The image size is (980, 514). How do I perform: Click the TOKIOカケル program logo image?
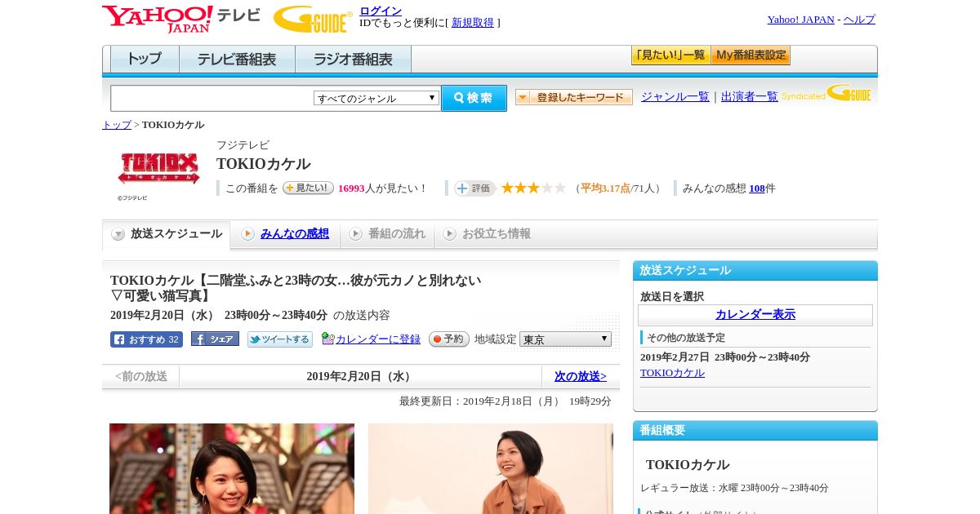coord(158,168)
